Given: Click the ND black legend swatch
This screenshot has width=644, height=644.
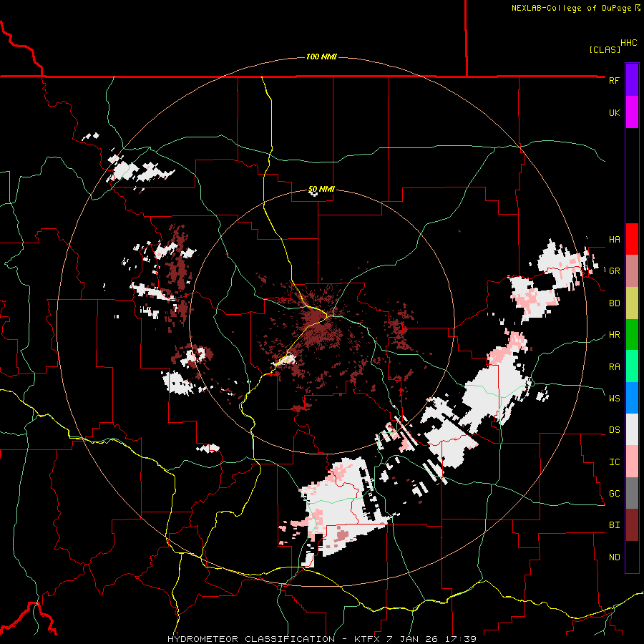Looking at the screenshot, I should point(632,557).
